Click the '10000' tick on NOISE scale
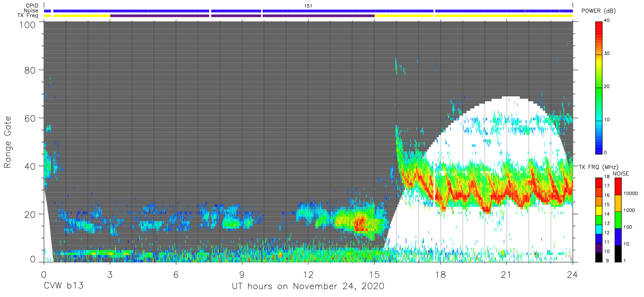The image size is (644, 297). (x=630, y=194)
